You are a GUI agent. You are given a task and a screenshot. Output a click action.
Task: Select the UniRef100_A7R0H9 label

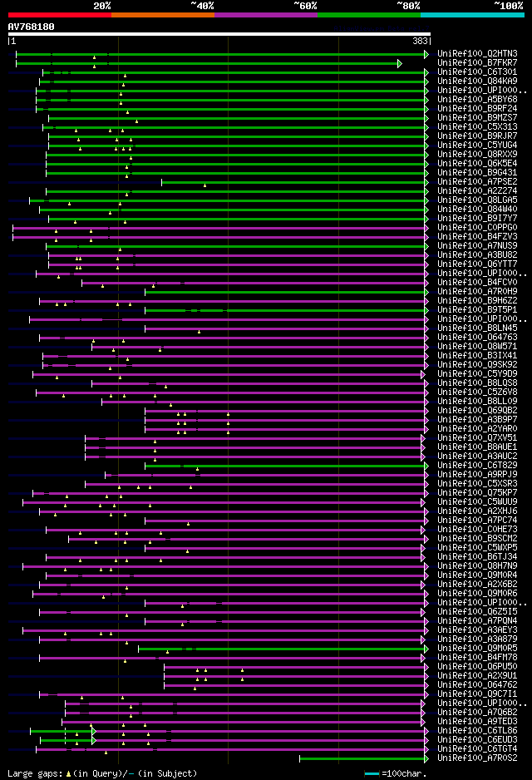477,292
